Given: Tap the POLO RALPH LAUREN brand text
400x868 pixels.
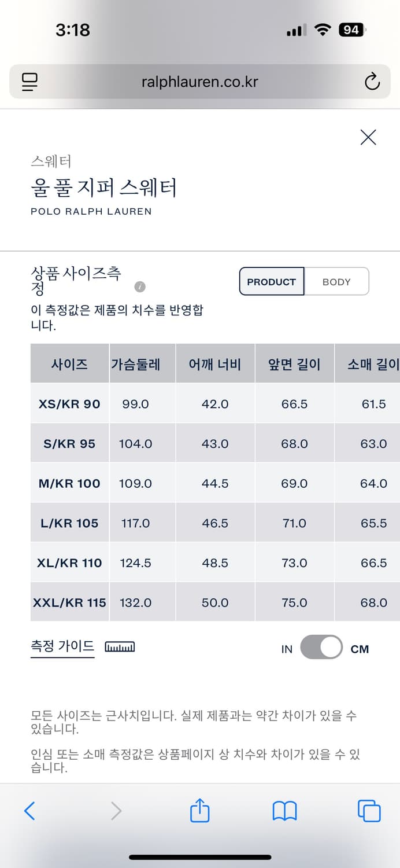Looking at the screenshot, I should click(x=92, y=212).
